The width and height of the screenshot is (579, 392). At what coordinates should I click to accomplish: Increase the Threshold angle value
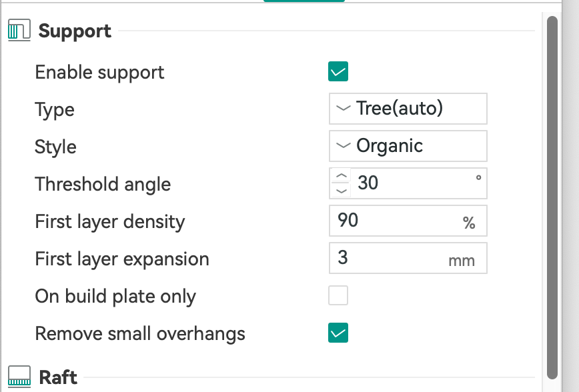click(342, 177)
